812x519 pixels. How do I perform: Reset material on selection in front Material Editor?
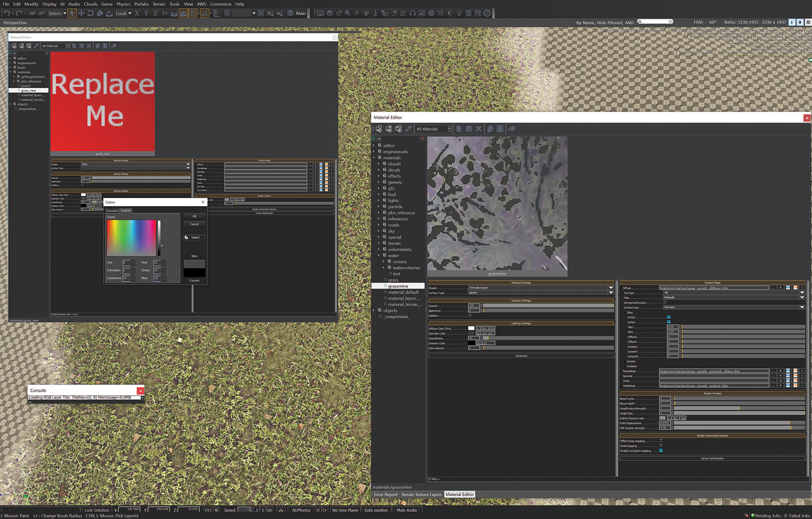tap(389, 129)
